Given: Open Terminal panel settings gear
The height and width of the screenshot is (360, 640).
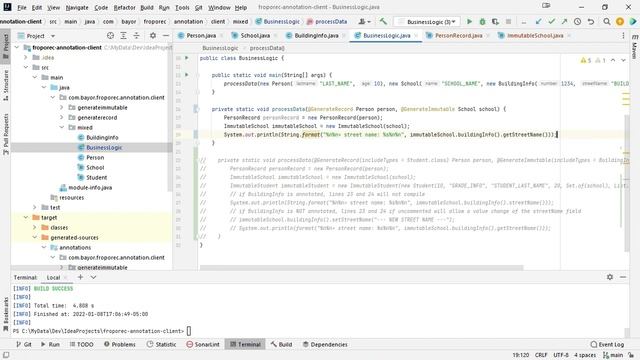Looking at the screenshot, I should (x=610, y=277).
